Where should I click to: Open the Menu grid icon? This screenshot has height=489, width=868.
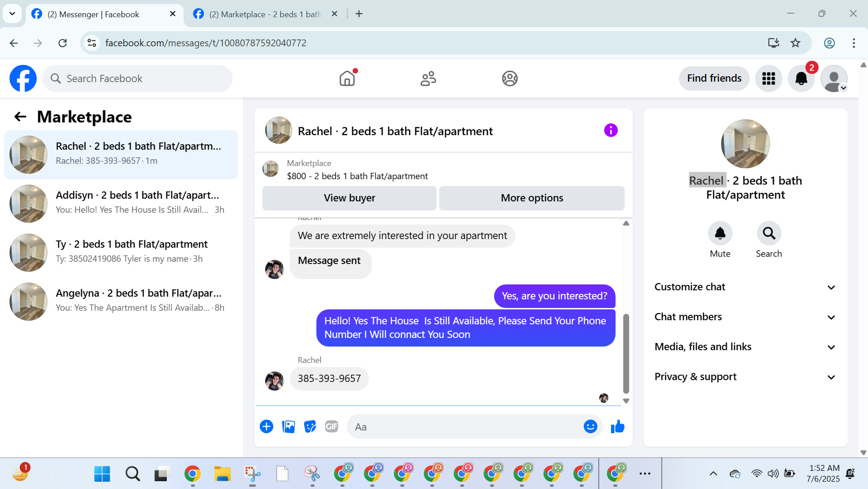pyautogui.click(x=769, y=78)
